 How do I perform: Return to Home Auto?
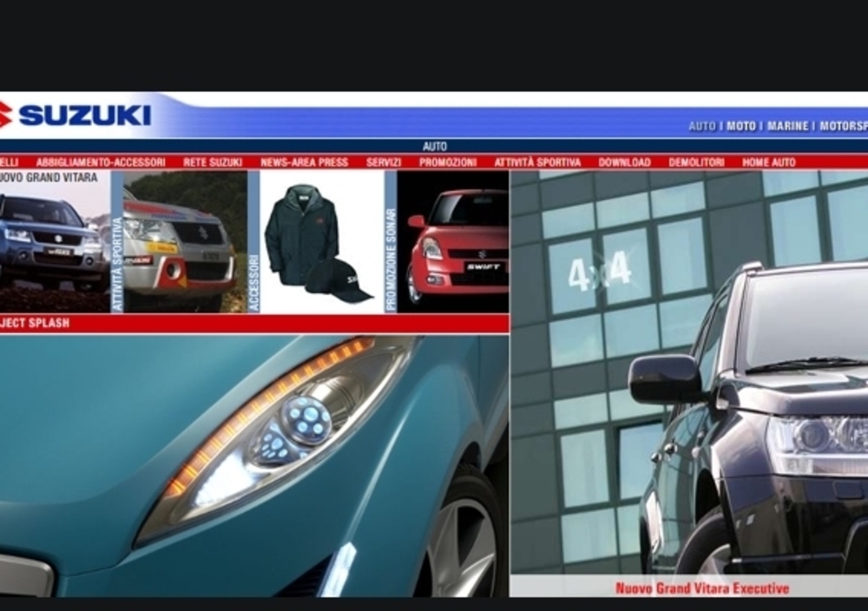point(768,162)
